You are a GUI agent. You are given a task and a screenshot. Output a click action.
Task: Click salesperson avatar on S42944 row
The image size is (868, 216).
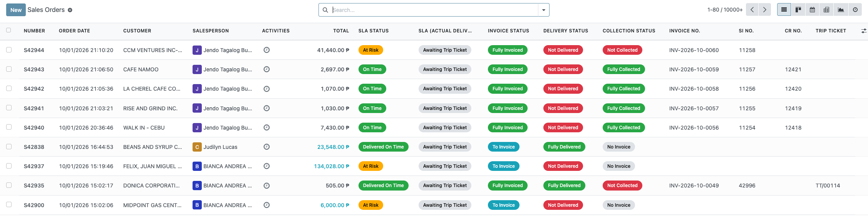pyautogui.click(x=197, y=50)
